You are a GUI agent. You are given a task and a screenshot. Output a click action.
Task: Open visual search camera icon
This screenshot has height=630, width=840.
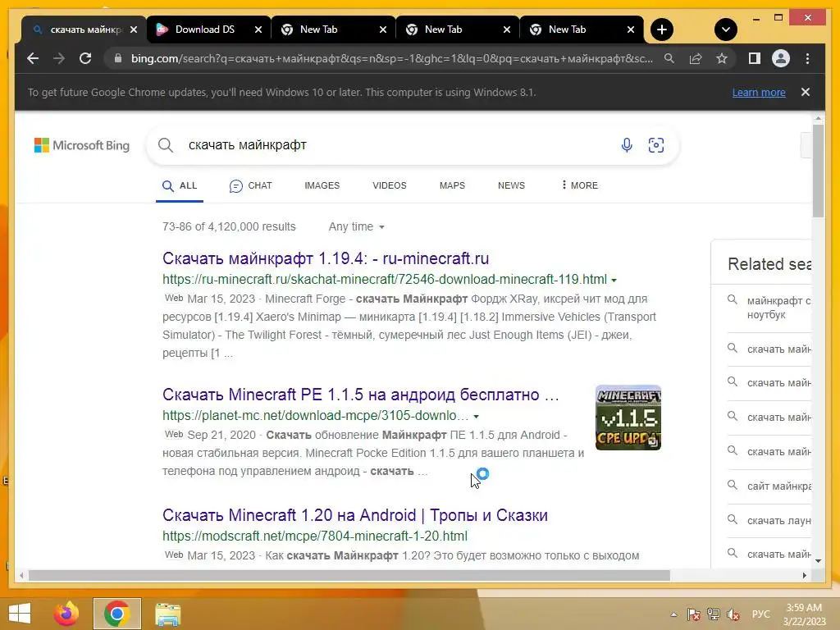(655, 145)
